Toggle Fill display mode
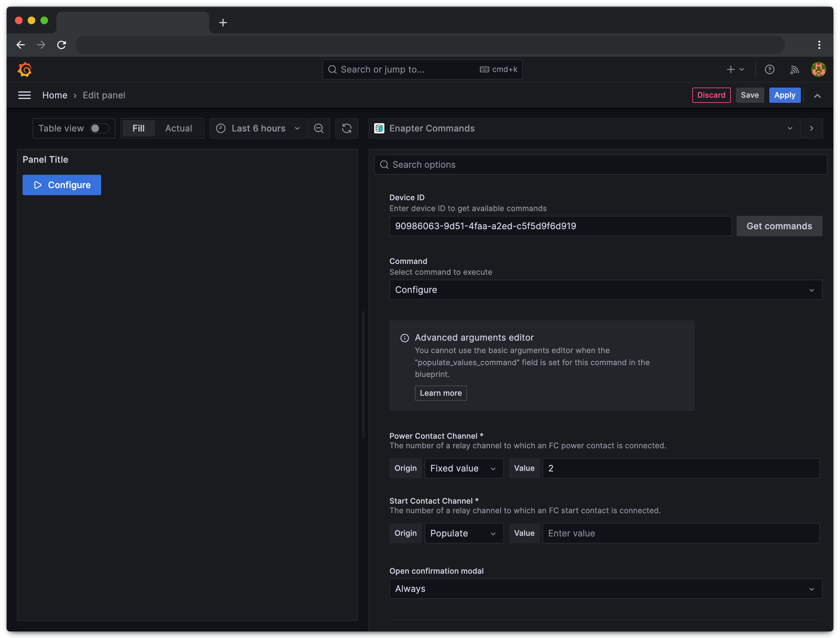840x638 pixels. (x=138, y=127)
